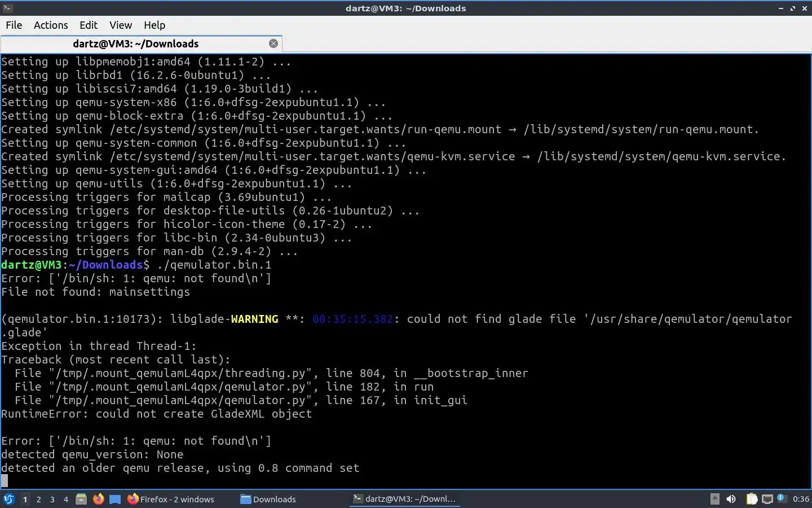Click the green dartz@VM3 prompt text
This screenshot has height=508, width=812.
click(31, 265)
